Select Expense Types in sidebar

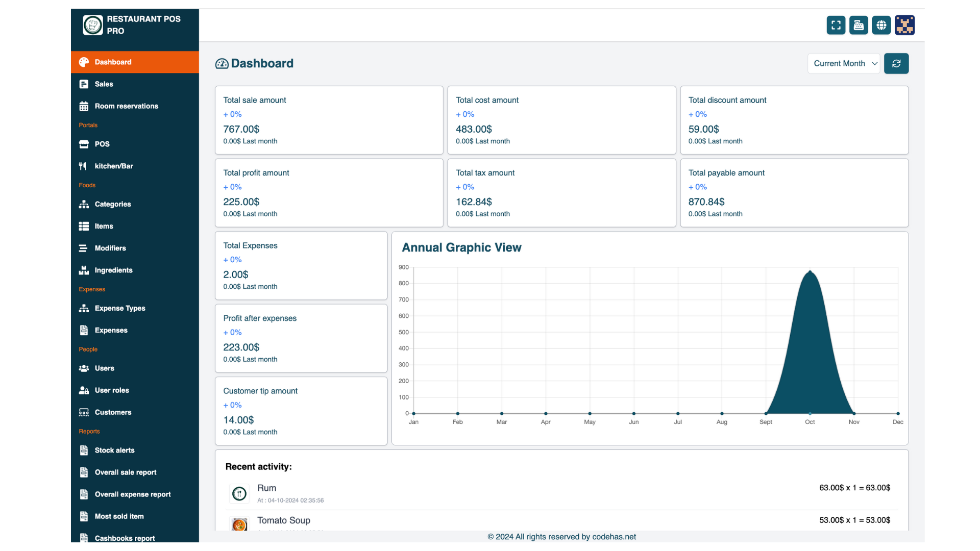119,308
